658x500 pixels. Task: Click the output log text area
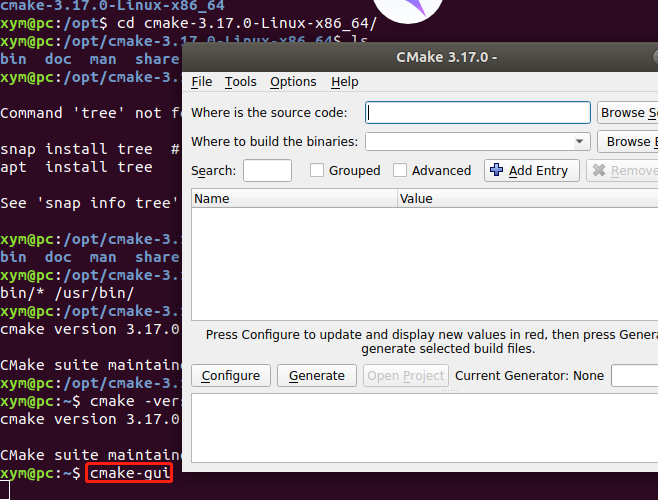tap(424, 428)
